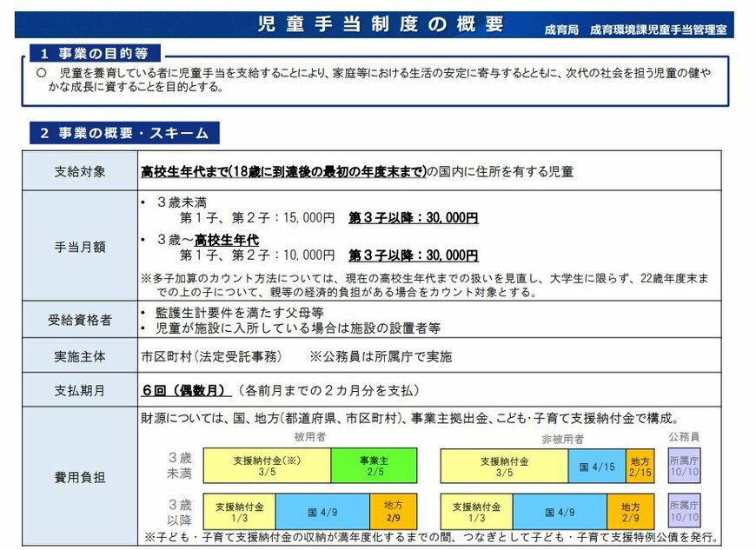
Task: Click the 成育環境課児童手当管理室 label
Action: coord(660,29)
